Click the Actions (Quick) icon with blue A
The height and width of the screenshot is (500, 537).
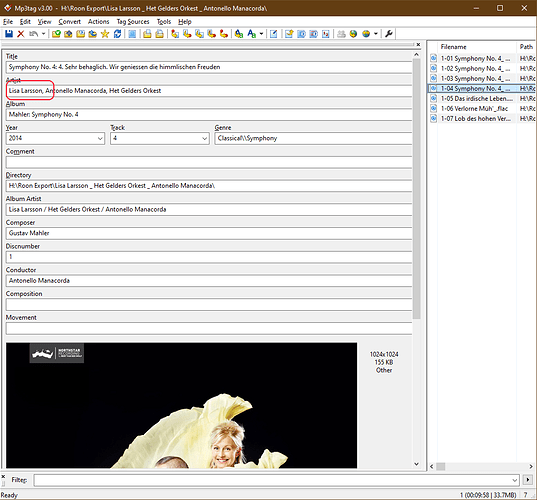pyautogui.click(x=252, y=34)
